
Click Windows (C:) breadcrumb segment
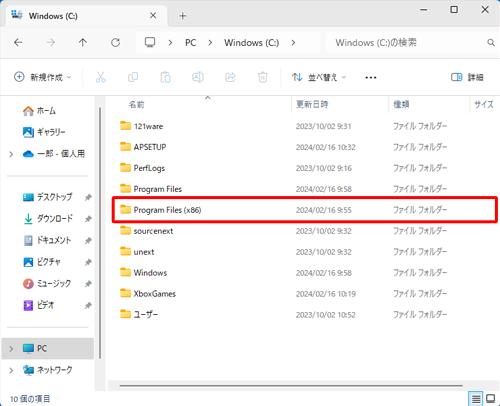point(251,43)
